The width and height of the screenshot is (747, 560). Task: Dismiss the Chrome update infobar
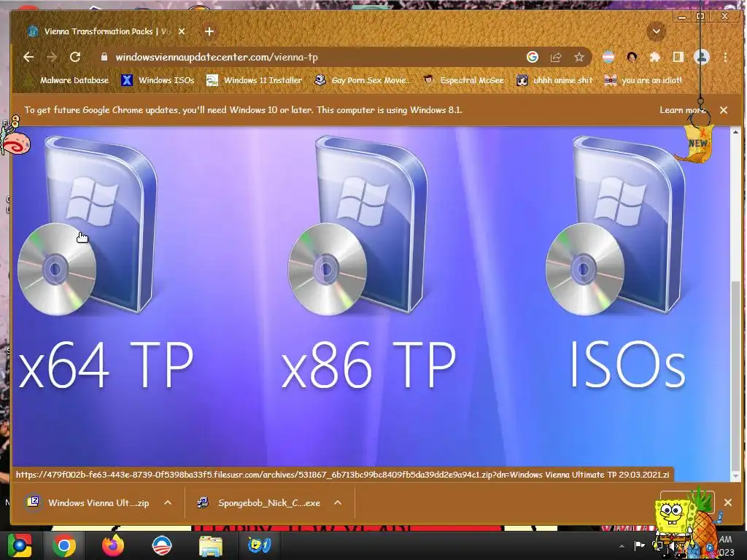click(724, 110)
